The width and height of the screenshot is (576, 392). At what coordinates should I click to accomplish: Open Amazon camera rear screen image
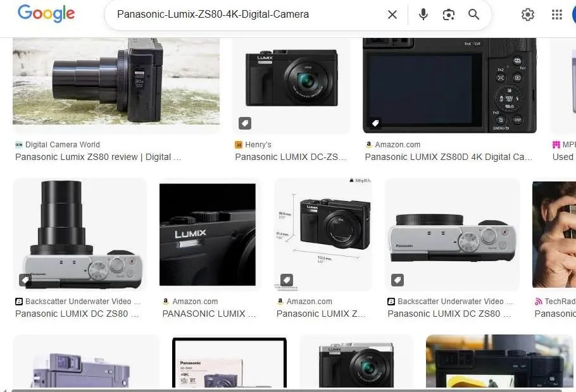449,85
